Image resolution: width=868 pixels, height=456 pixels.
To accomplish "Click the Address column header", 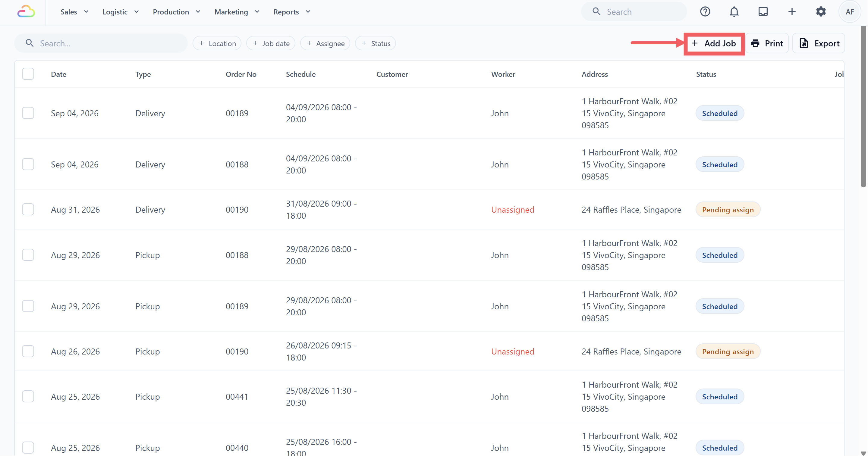I will [x=594, y=74].
